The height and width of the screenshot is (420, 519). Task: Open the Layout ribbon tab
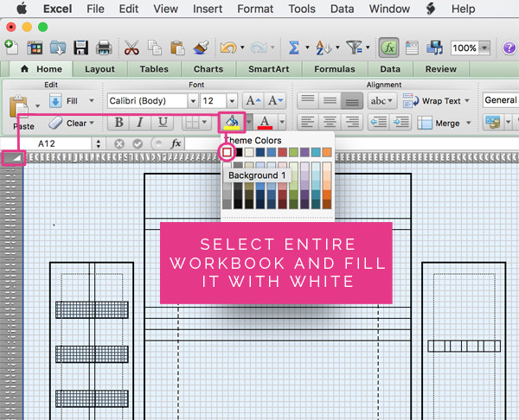pyautogui.click(x=99, y=69)
